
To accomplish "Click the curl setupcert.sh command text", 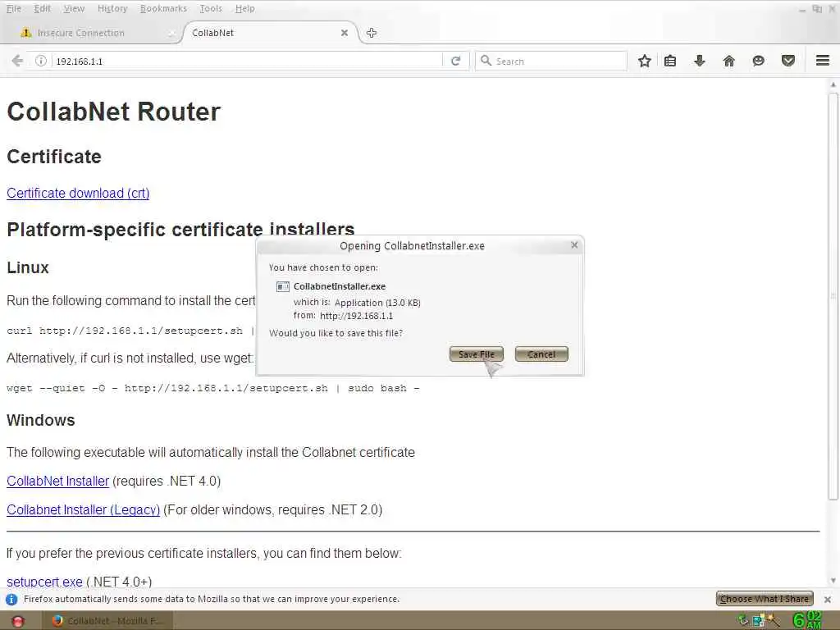I will point(130,331).
